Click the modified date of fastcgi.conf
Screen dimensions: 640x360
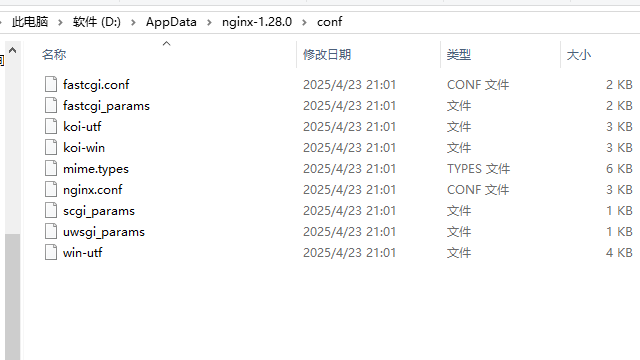349,84
